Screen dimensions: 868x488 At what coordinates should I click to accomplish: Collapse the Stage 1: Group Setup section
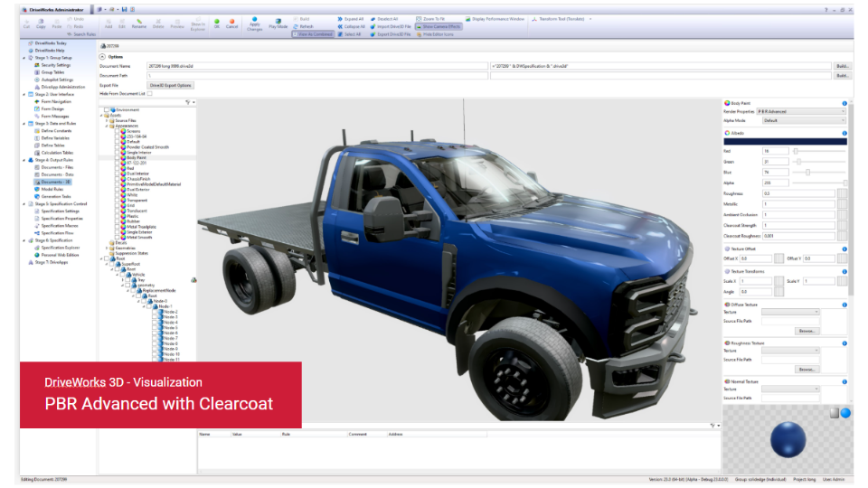point(24,58)
